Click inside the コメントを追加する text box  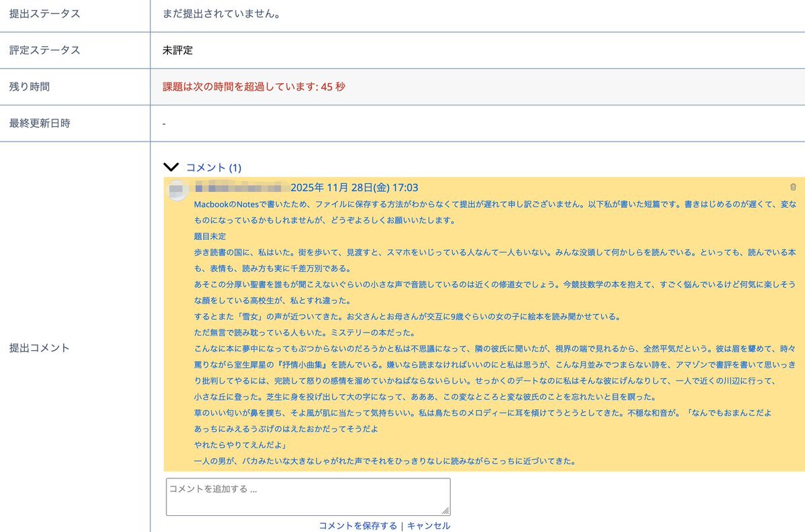(x=307, y=496)
